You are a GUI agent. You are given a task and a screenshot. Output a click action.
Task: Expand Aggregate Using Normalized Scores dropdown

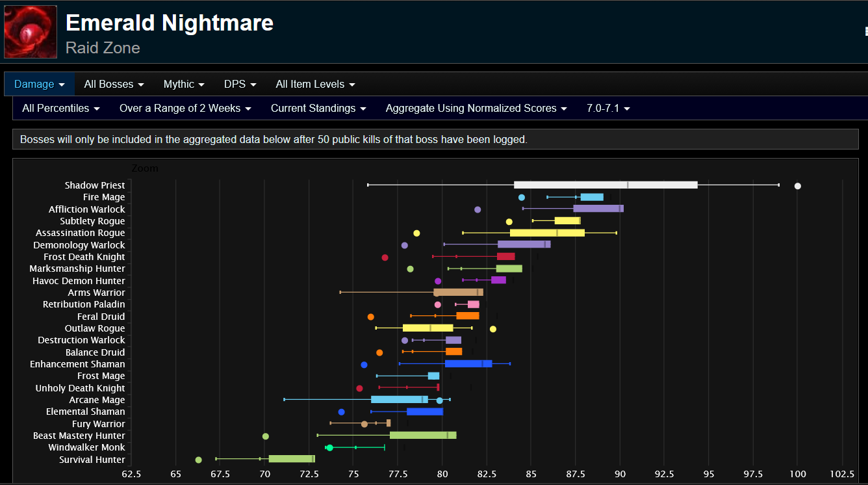(x=476, y=108)
